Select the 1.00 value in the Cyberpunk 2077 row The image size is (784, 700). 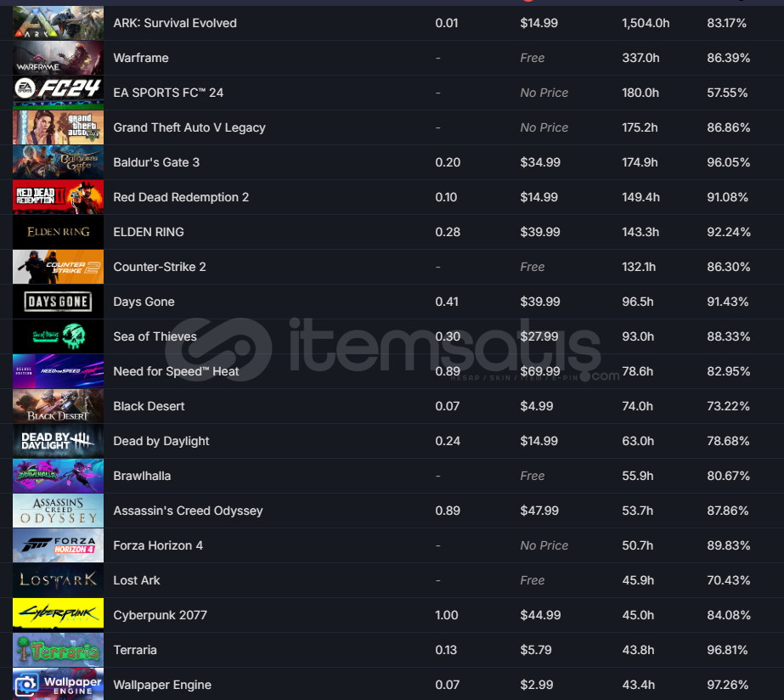tap(447, 615)
